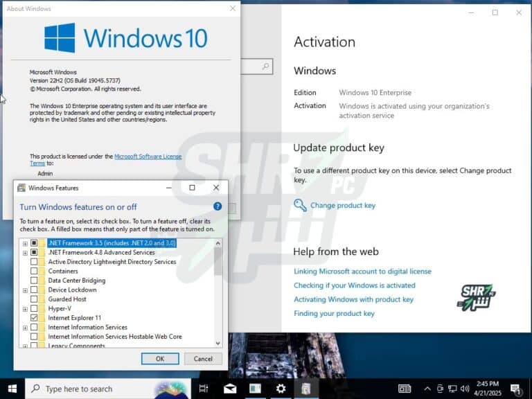This screenshot has height=399, width=532.
Task: Open Microsoft Software License Terms link
Action: point(148,157)
